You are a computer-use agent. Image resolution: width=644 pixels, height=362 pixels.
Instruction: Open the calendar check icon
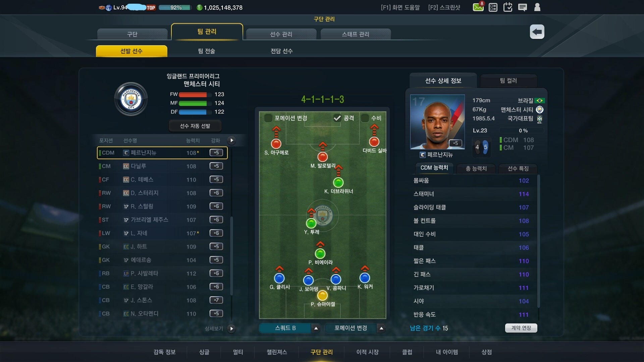tap(507, 7)
